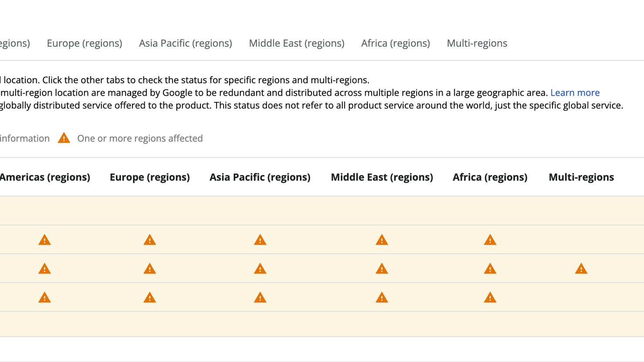Image resolution: width=644 pixels, height=362 pixels.
Task: Click the Multi-regions column warning icon
Action: (581, 269)
